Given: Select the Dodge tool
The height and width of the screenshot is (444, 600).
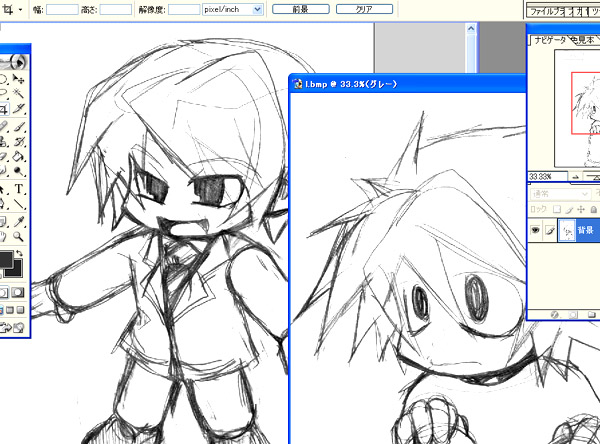Looking at the screenshot, I should [x=18, y=171].
